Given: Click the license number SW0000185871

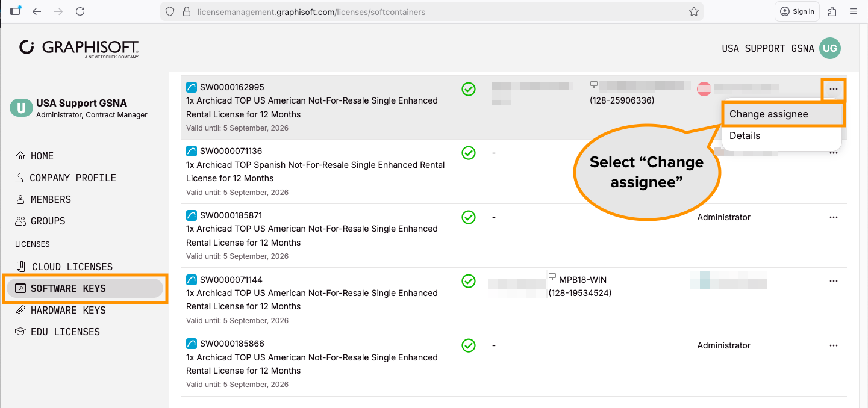Looking at the screenshot, I should pyautogui.click(x=231, y=215).
